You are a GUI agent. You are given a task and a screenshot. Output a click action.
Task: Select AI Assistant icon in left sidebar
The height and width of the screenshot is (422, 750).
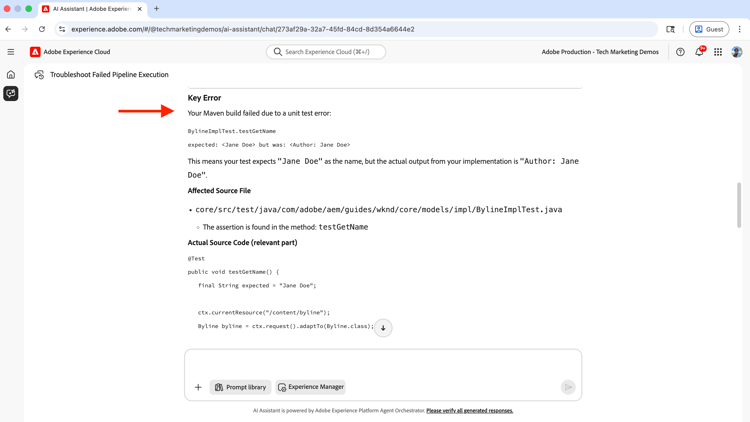coord(11,93)
